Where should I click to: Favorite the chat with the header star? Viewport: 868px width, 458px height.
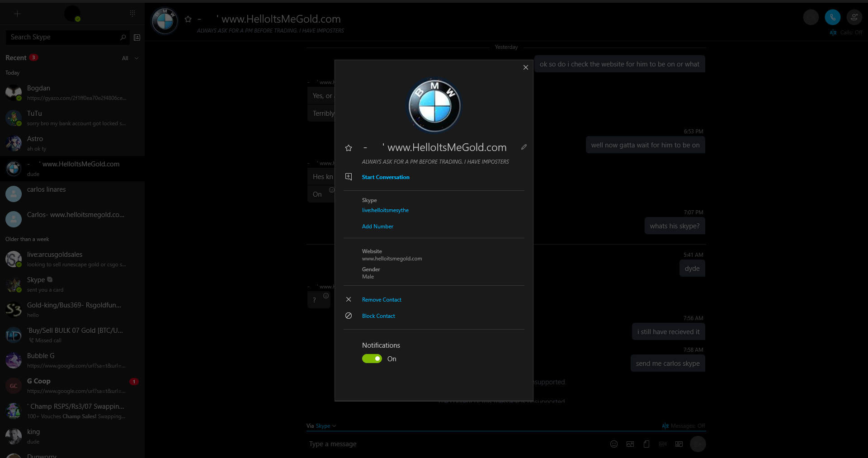pos(188,19)
